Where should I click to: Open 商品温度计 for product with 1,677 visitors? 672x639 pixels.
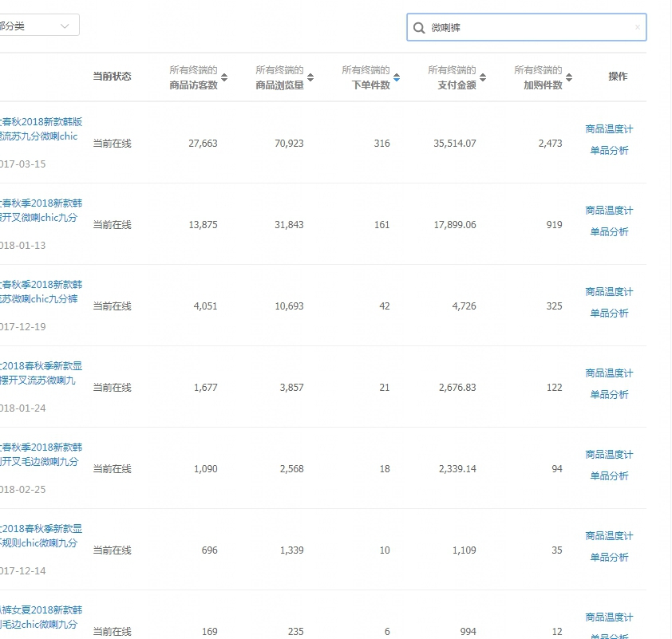[609, 373]
